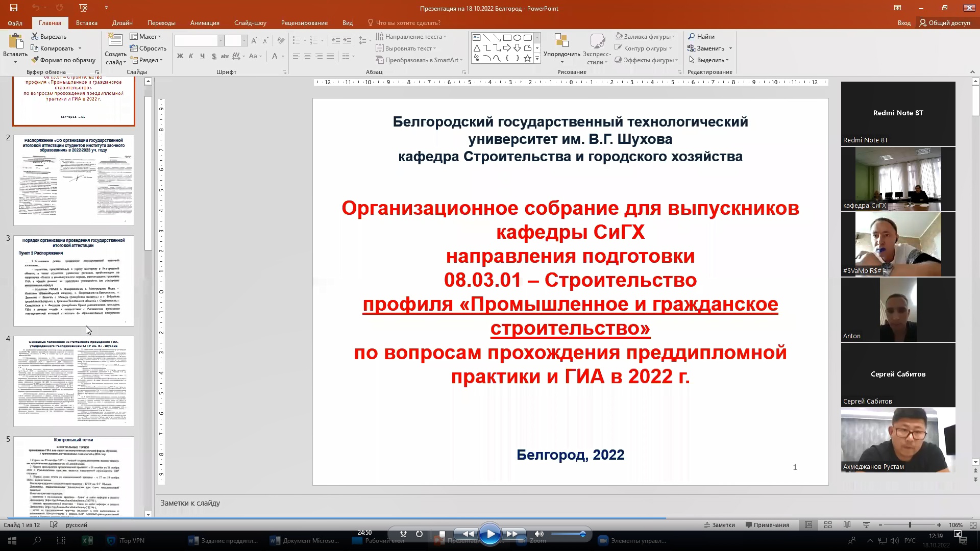Click the 'Tell me' (Что вы хотите сделать?) box

(x=403, y=22)
